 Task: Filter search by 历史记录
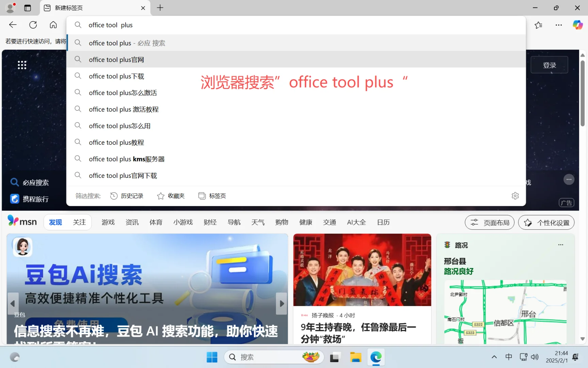[x=127, y=196]
